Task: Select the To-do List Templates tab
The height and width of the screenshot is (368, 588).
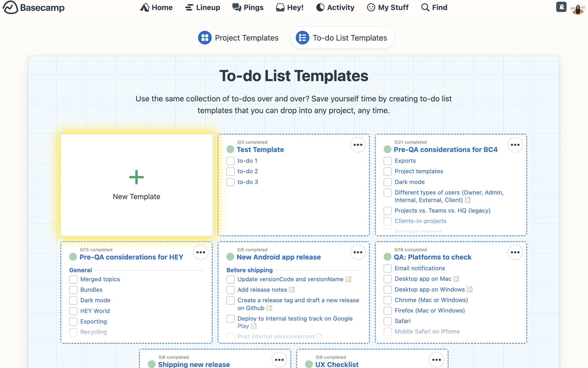Action: coord(342,38)
